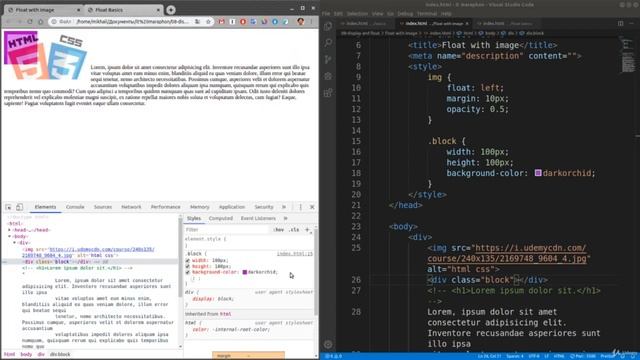This screenshot has width=640, height=360.
Task: Toggle the .hov element state panel
Action: click(x=278, y=230)
